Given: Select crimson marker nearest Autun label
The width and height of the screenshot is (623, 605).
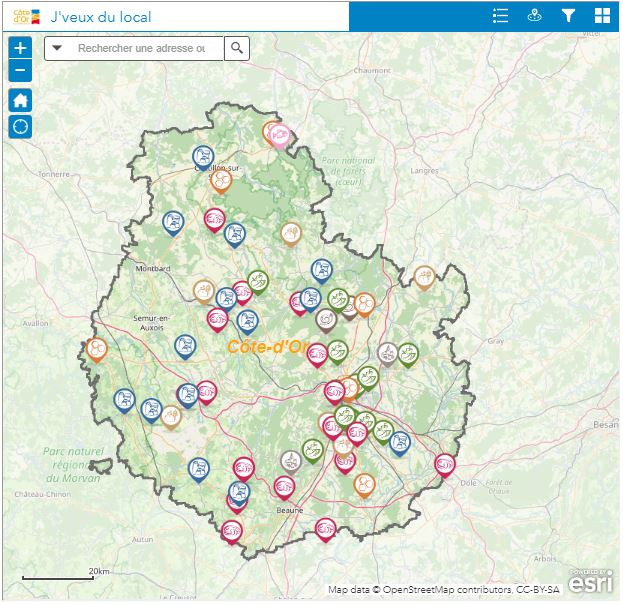Looking at the screenshot, I should click(232, 532).
